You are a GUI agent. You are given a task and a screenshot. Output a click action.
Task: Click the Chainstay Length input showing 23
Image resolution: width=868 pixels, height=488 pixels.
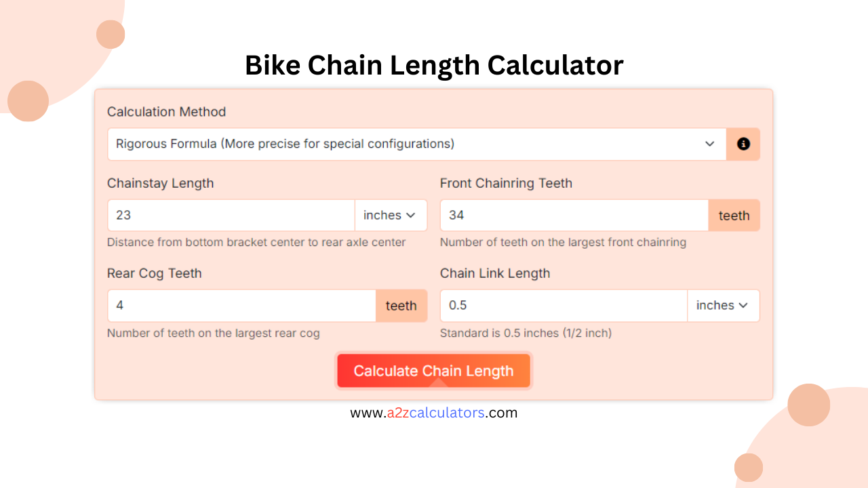[x=231, y=215]
